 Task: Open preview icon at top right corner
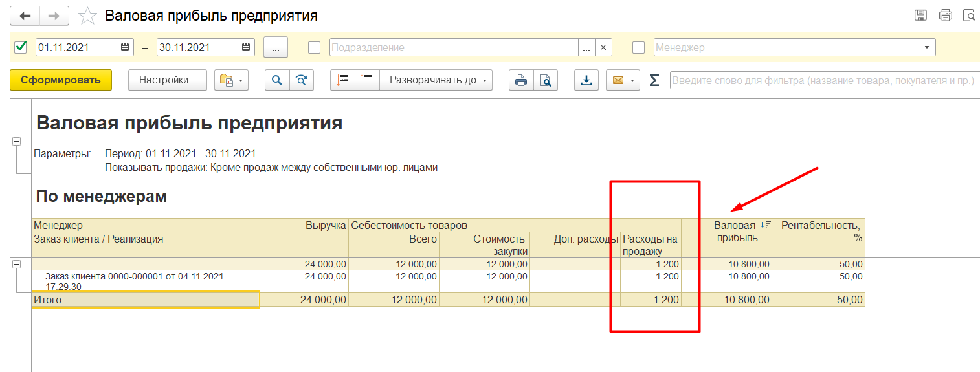969,15
